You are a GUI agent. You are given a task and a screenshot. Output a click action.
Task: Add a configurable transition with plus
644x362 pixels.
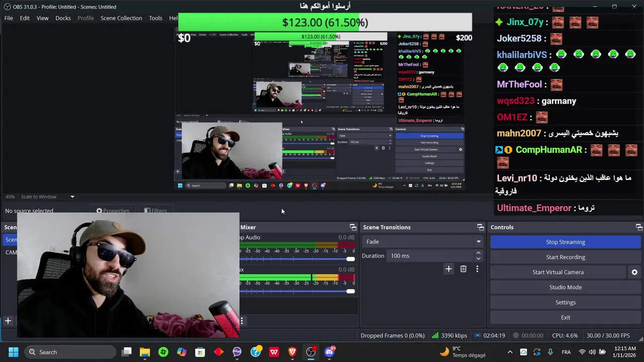tap(449, 269)
